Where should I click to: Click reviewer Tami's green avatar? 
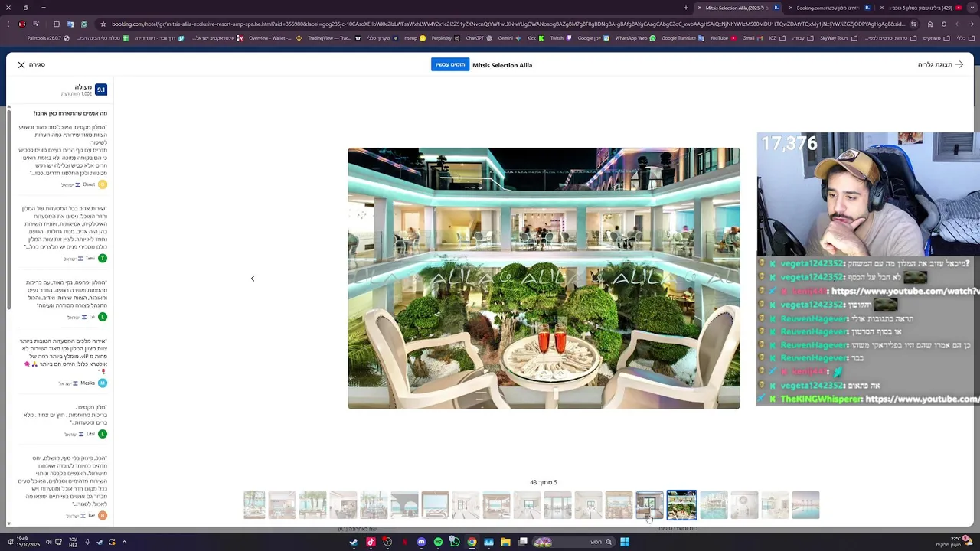(x=103, y=259)
